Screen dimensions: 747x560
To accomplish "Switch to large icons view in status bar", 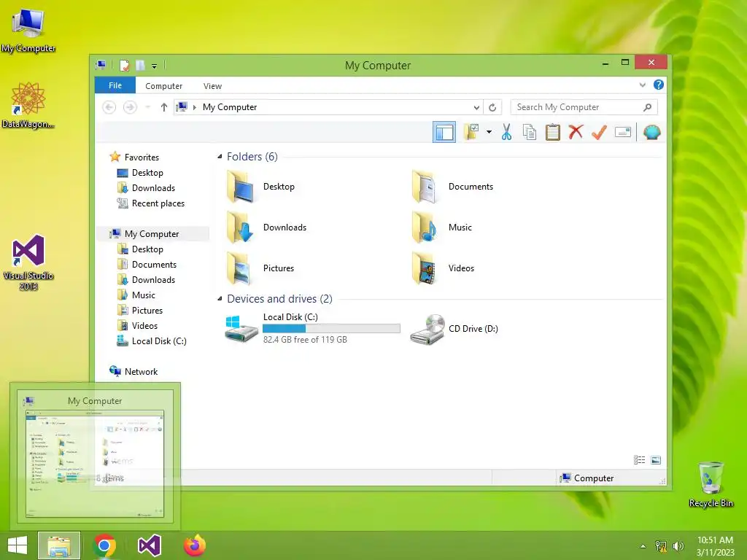I will (x=656, y=459).
